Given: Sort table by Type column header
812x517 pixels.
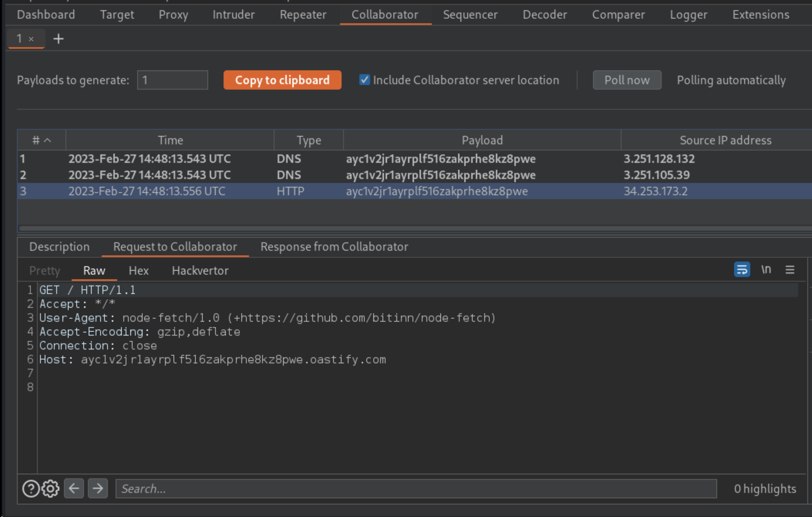Looking at the screenshot, I should pyautogui.click(x=309, y=140).
